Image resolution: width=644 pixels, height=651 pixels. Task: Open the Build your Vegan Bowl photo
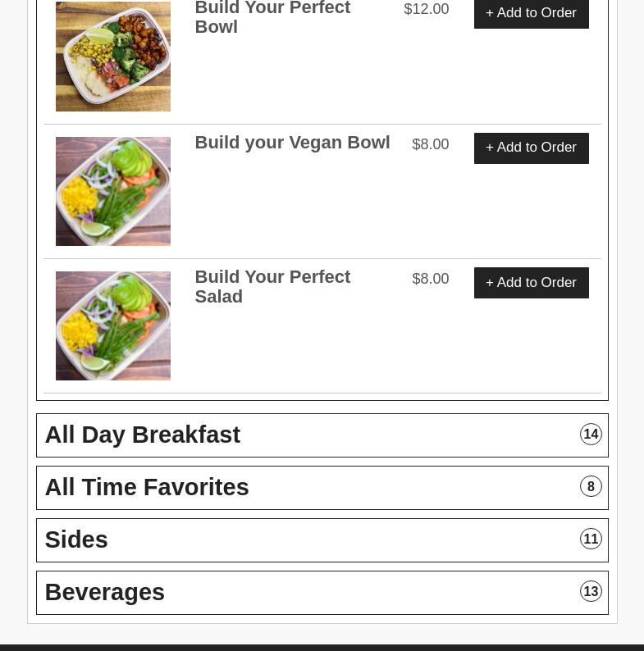pyautogui.click(x=113, y=191)
